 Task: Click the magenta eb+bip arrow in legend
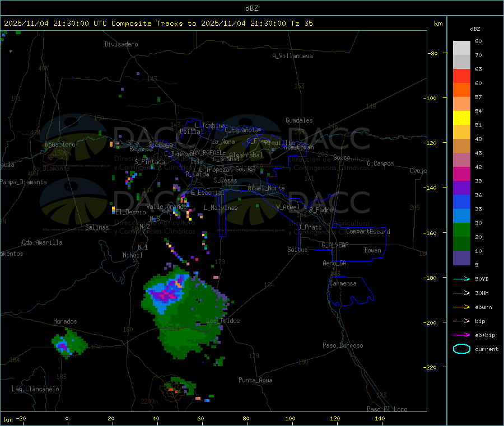(x=461, y=335)
